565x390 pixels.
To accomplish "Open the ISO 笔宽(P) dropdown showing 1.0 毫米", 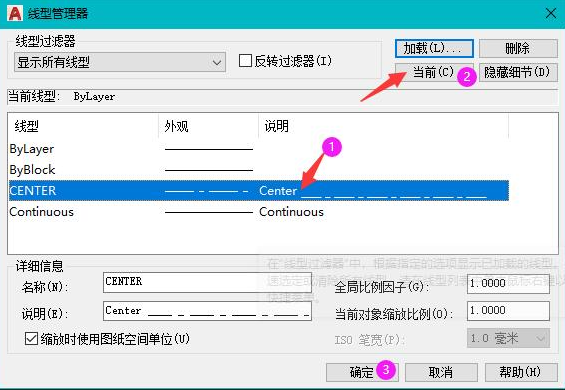I will pos(508,338).
